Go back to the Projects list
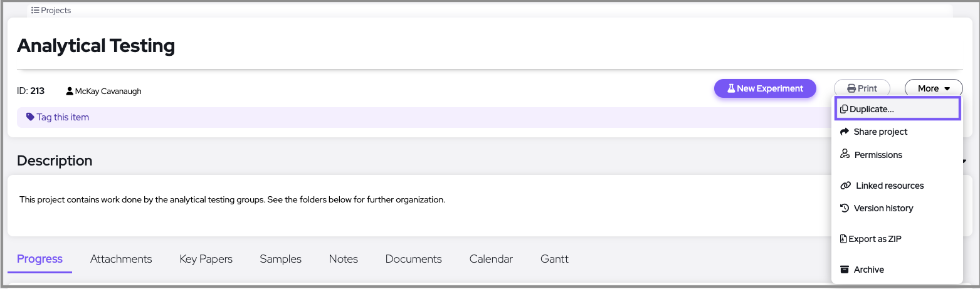 (51, 11)
